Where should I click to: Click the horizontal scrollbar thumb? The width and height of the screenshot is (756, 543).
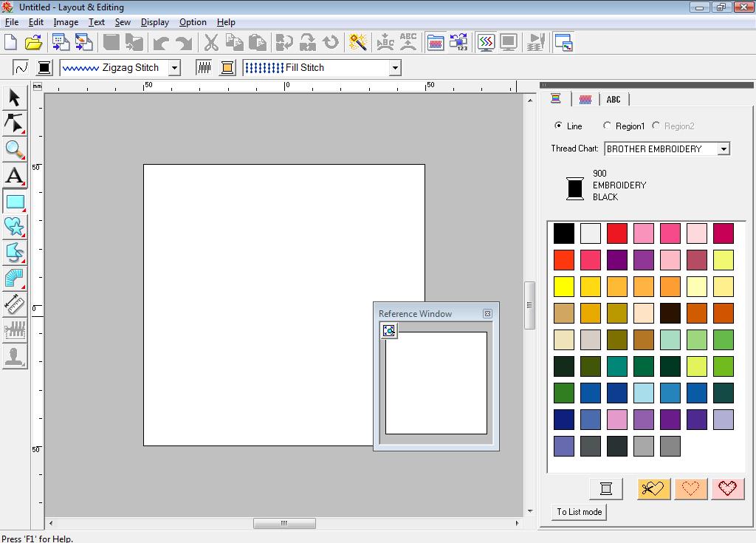click(284, 523)
